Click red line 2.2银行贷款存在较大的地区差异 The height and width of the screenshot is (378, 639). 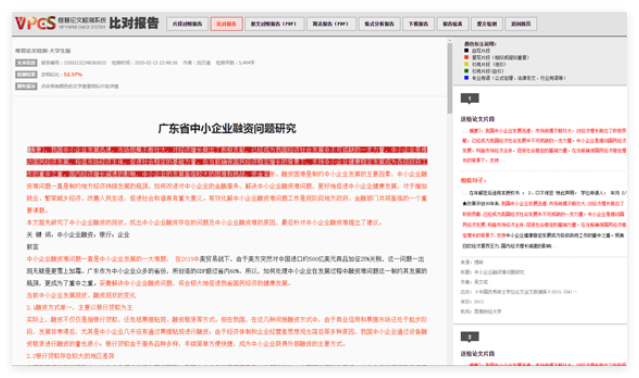point(71,356)
